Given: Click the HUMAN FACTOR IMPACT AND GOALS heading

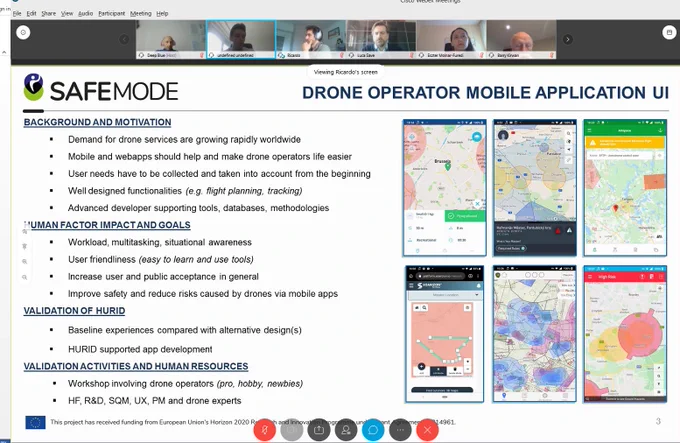Looking at the screenshot, I should pos(107,225).
